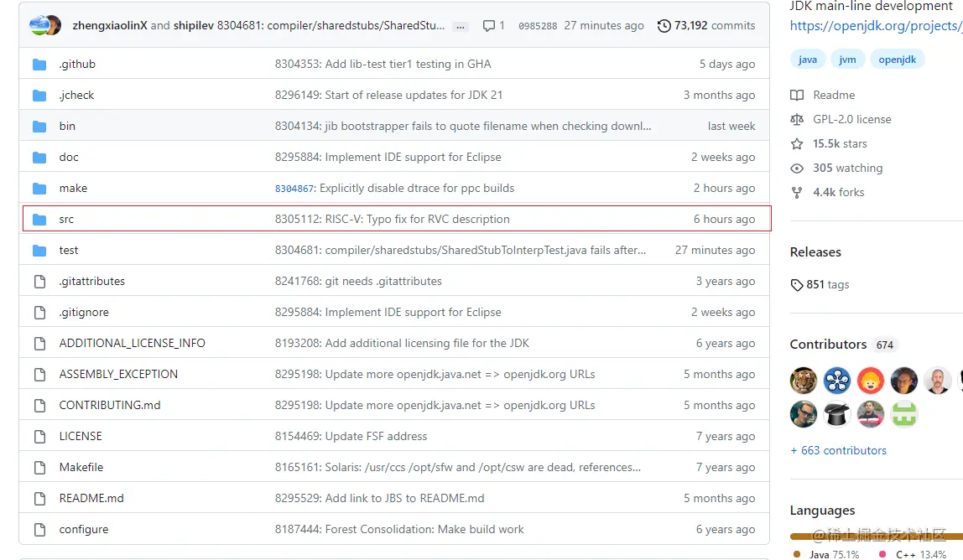Click the green pixel avatar contributor
The height and width of the screenshot is (560, 963).
pyautogui.click(x=904, y=414)
